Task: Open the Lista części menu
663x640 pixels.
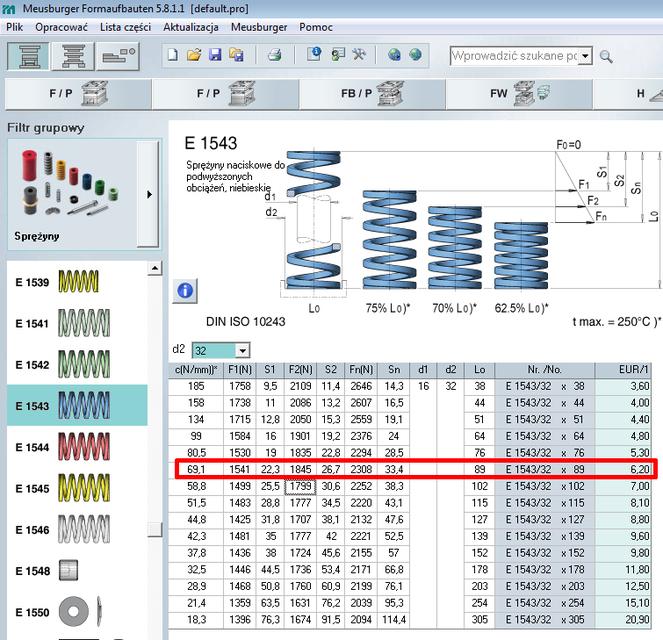Action: 126,27
